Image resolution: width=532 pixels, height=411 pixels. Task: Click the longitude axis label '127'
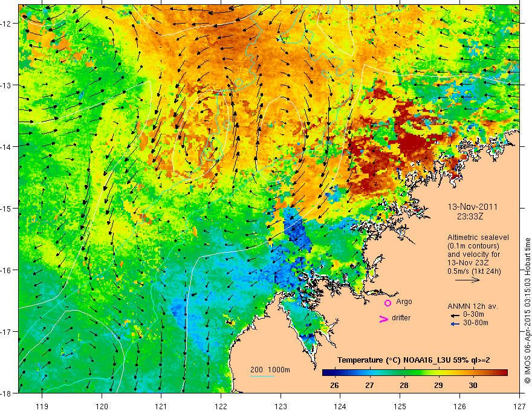[519, 406]
